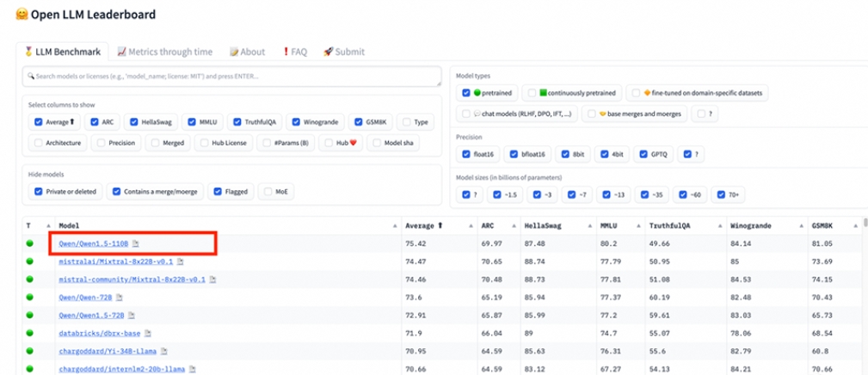This screenshot has width=868, height=375.
Task: Sort by the Average column arrow
Action: pos(471,225)
